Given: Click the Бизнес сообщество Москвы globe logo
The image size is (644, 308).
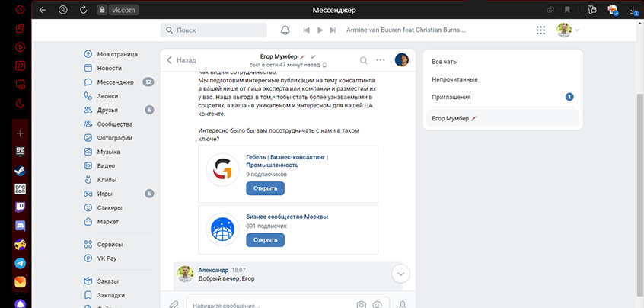Looking at the screenshot, I should [x=222, y=229].
